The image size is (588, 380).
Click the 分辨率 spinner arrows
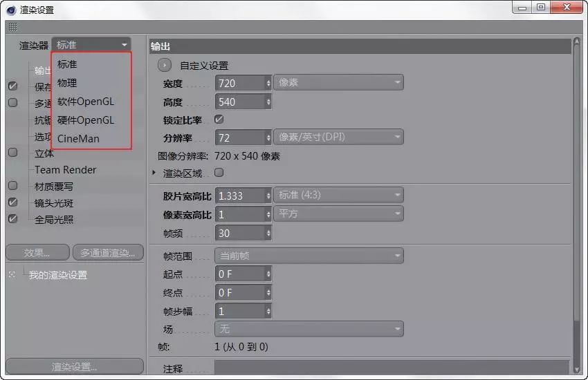(x=268, y=137)
